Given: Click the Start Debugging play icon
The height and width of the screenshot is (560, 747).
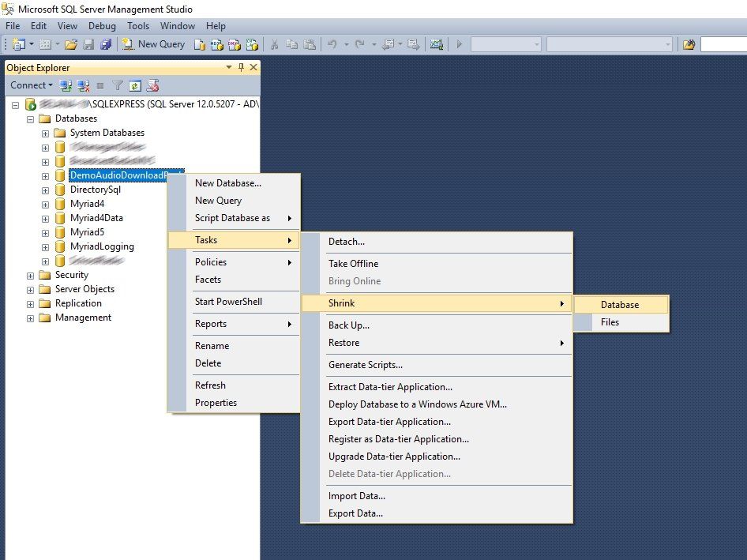Looking at the screenshot, I should pyautogui.click(x=460, y=44).
